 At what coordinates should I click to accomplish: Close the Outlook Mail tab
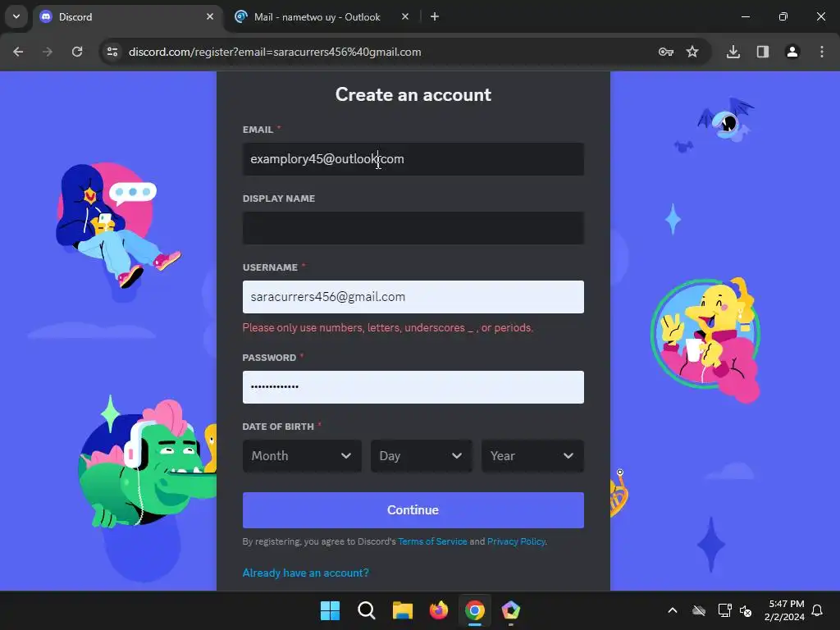coord(405,16)
